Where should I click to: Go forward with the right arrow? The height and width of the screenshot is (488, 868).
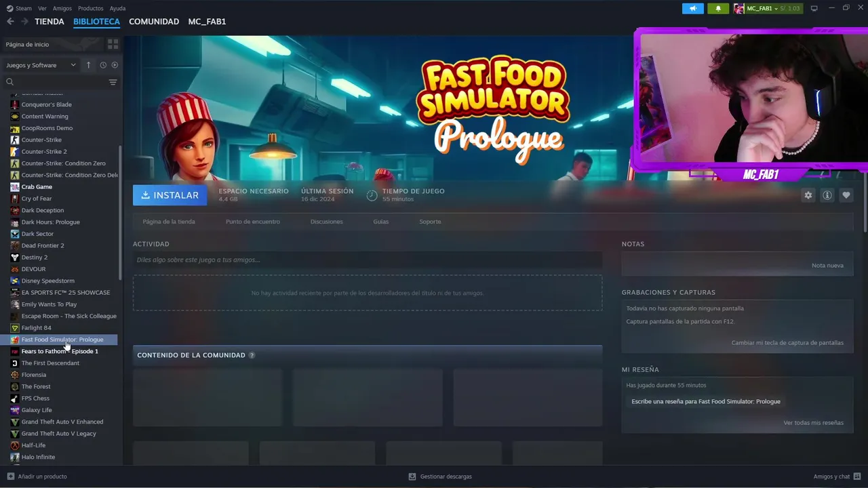(x=24, y=22)
